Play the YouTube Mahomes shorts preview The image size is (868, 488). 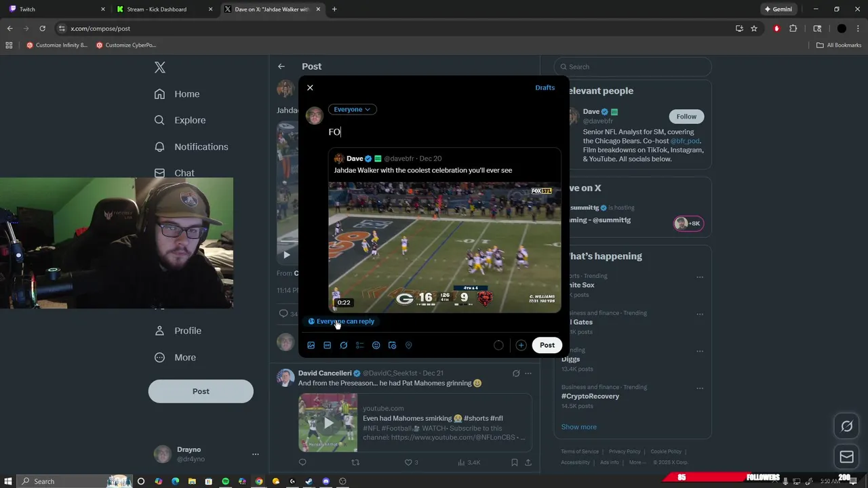pos(328,423)
